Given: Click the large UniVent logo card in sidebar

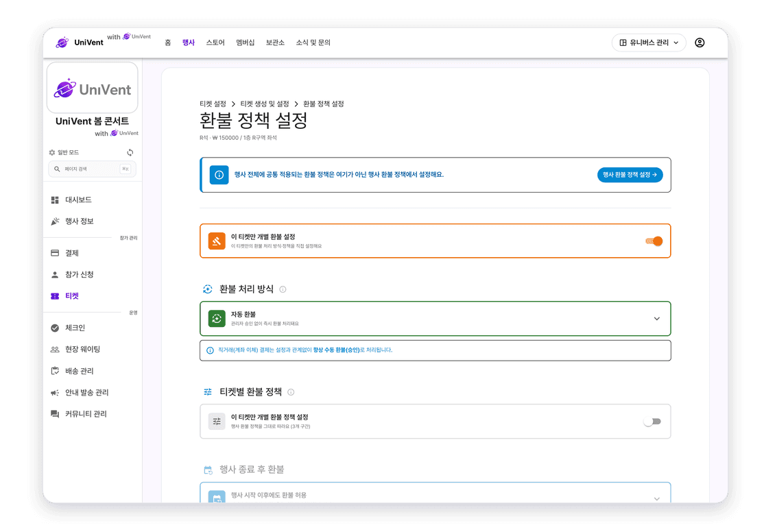Looking at the screenshot, I should pyautogui.click(x=93, y=88).
